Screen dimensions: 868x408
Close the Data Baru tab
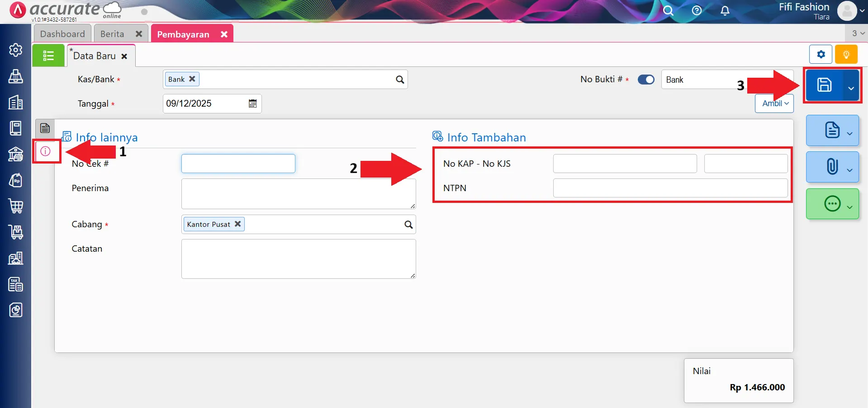[124, 56]
